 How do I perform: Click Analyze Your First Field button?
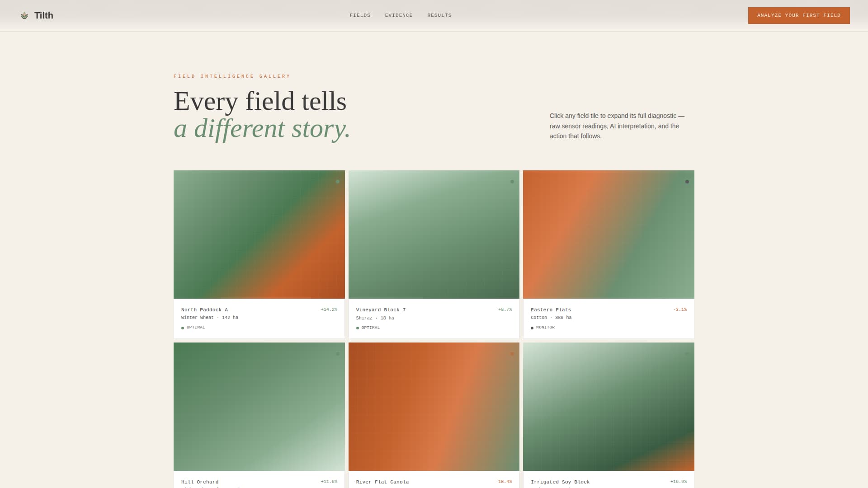799,15
